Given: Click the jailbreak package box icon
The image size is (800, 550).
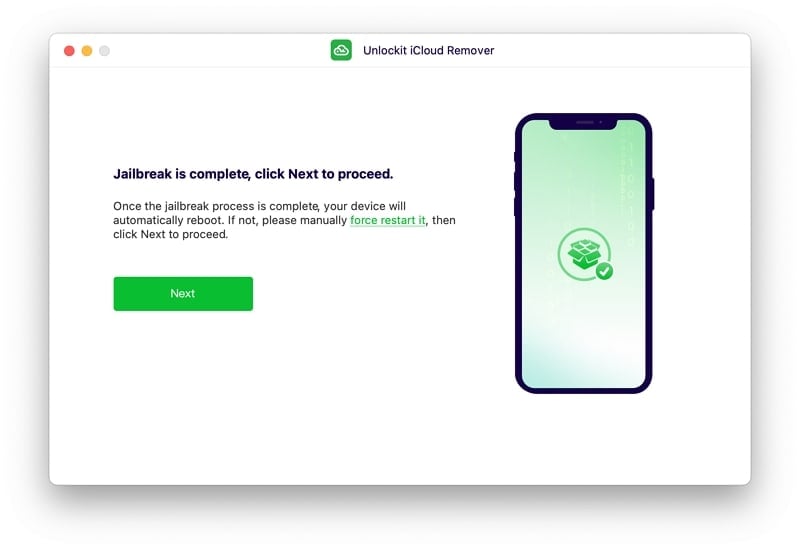Looking at the screenshot, I should tap(583, 254).
